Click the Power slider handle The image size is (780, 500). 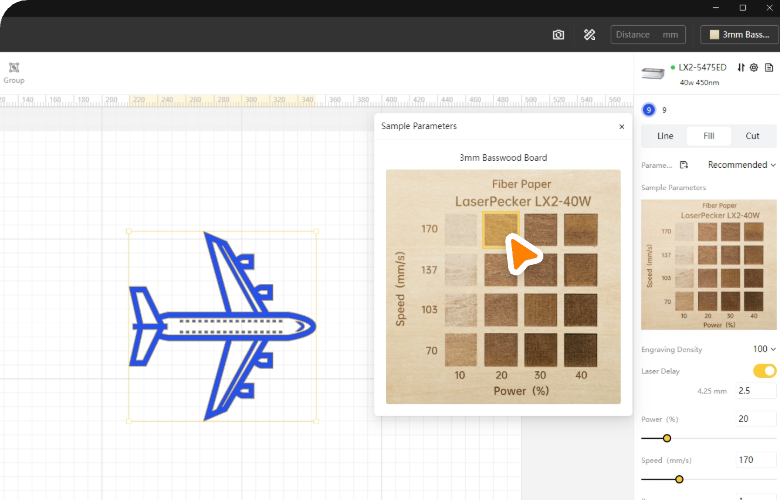667,438
